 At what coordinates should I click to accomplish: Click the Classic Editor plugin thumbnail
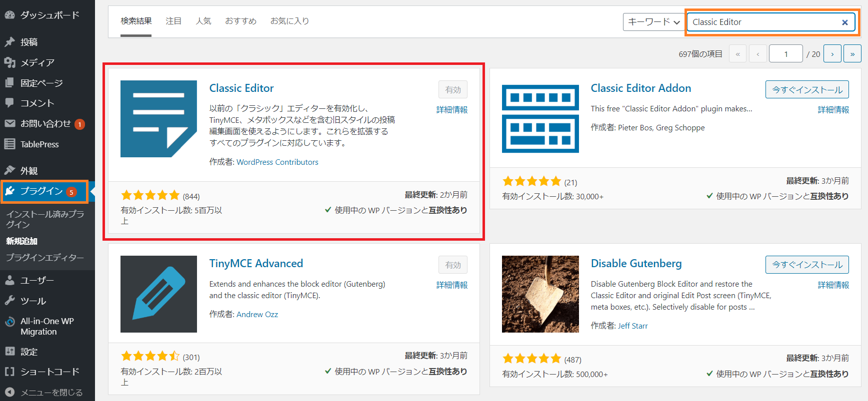158,119
